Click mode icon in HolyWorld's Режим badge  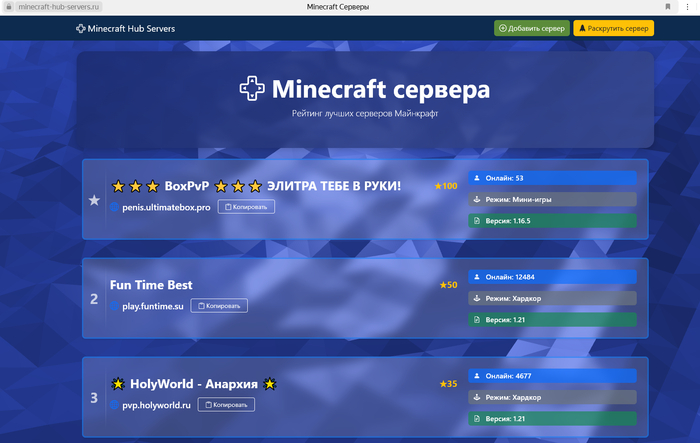coord(477,397)
